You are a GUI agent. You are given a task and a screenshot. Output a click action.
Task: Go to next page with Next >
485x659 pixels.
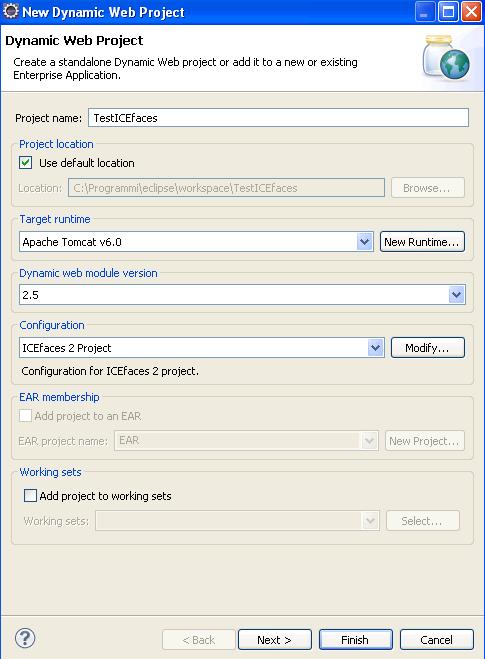[x=274, y=640]
